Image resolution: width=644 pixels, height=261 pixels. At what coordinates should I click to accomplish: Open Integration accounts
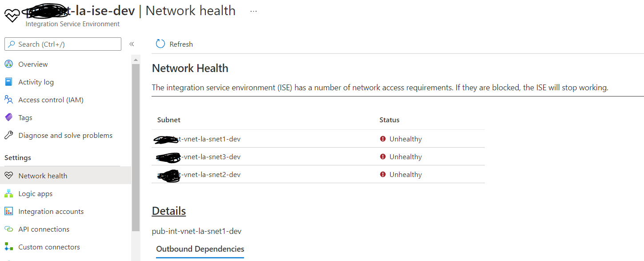tap(51, 211)
